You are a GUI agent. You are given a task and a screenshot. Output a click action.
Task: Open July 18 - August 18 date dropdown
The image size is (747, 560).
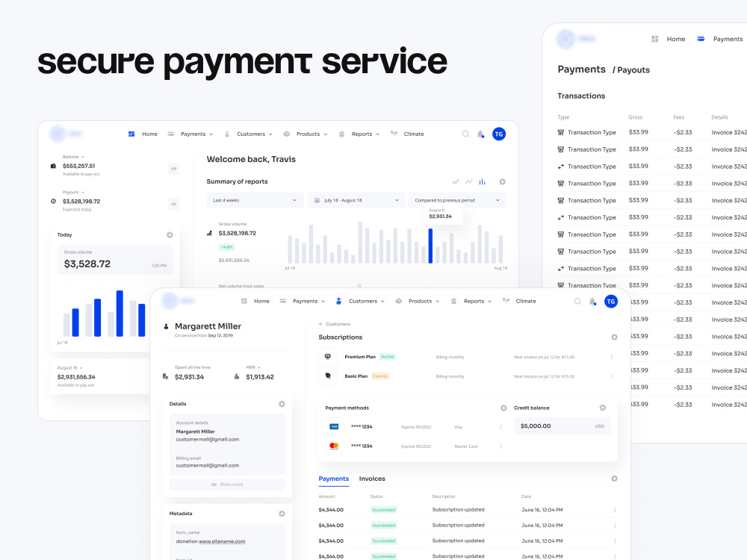(356, 200)
